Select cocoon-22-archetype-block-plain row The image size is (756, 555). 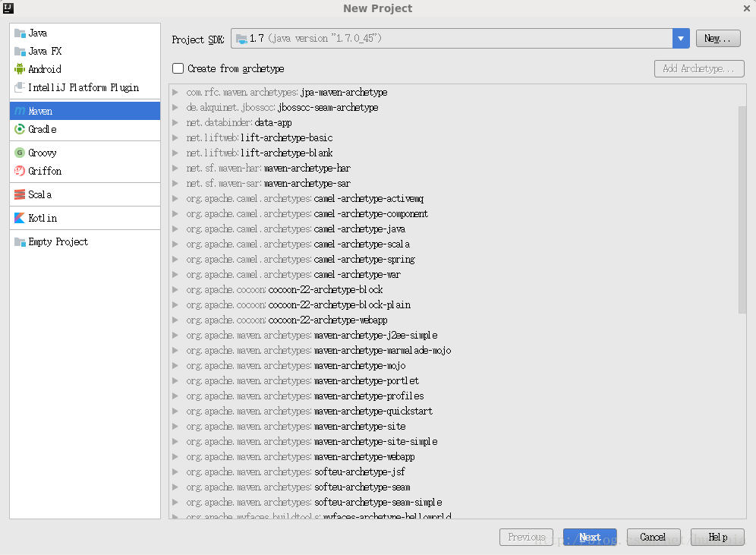pos(454,304)
